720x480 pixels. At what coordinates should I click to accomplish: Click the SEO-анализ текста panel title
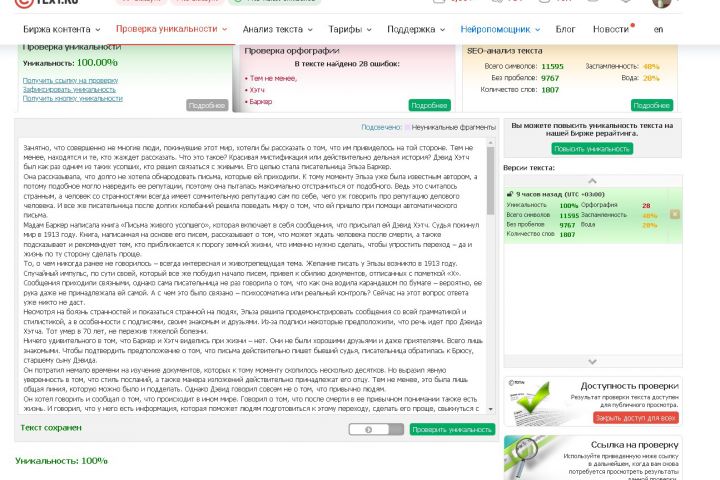point(504,51)
